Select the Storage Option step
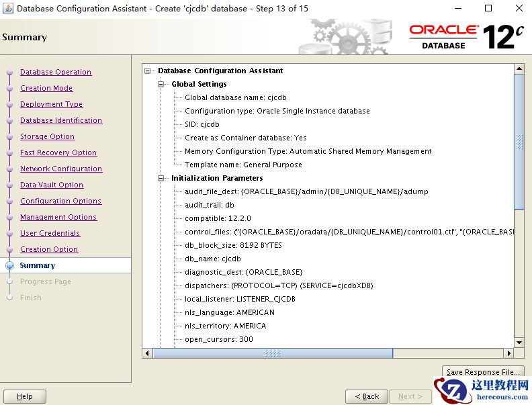This screenshot has height=405, width=532. point(47,136)
